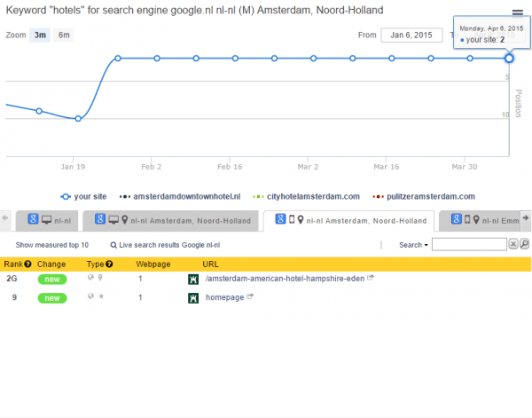The height and width of the screenshot is (418, 532).
Task: Clear the search field with X icon
Action: click(x=512, y=244)
